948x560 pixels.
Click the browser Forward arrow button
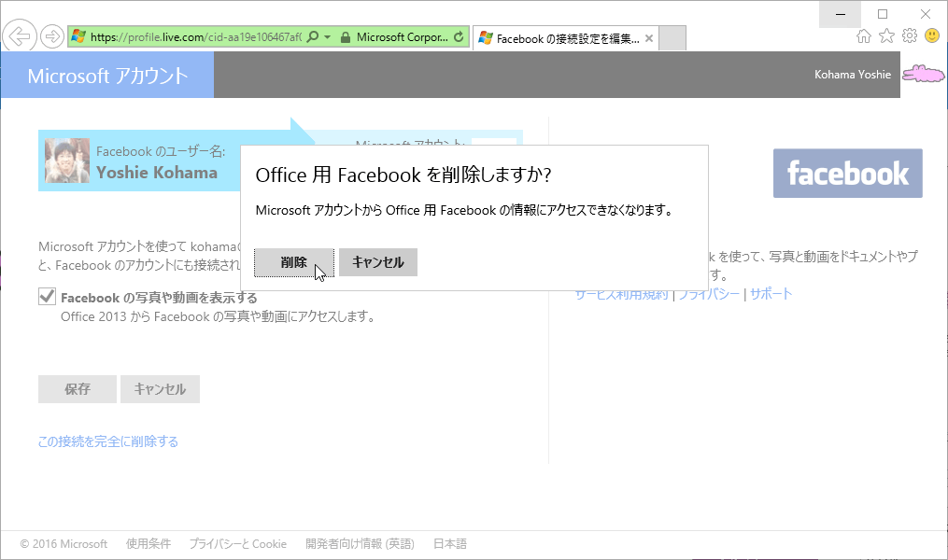pyautogui.click(x=52, y=36)
